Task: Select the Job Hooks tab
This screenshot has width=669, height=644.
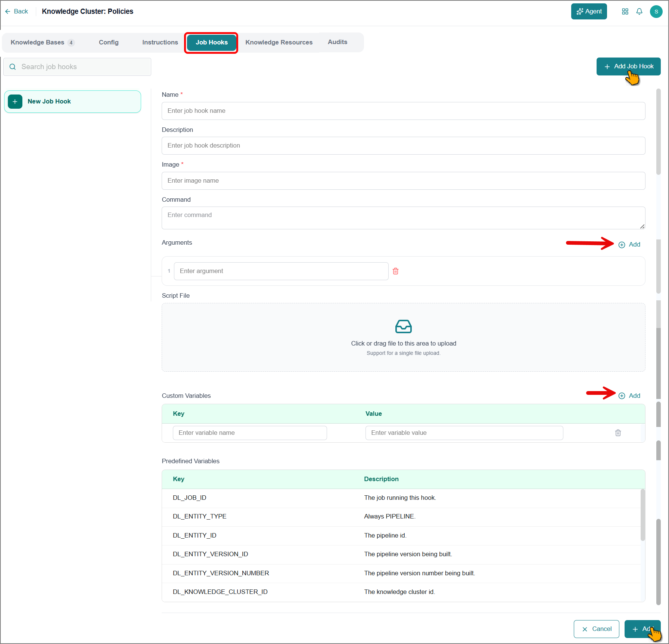Action: point(211,43)
